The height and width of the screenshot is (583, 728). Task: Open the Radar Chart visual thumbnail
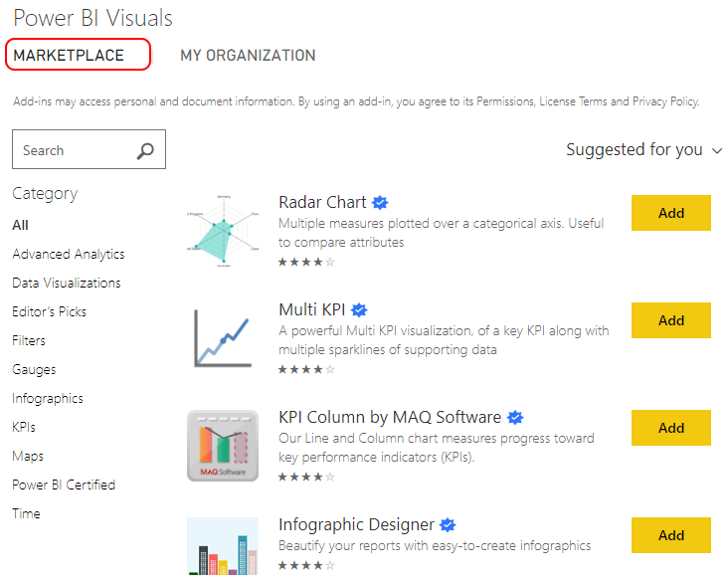[223, 233]
